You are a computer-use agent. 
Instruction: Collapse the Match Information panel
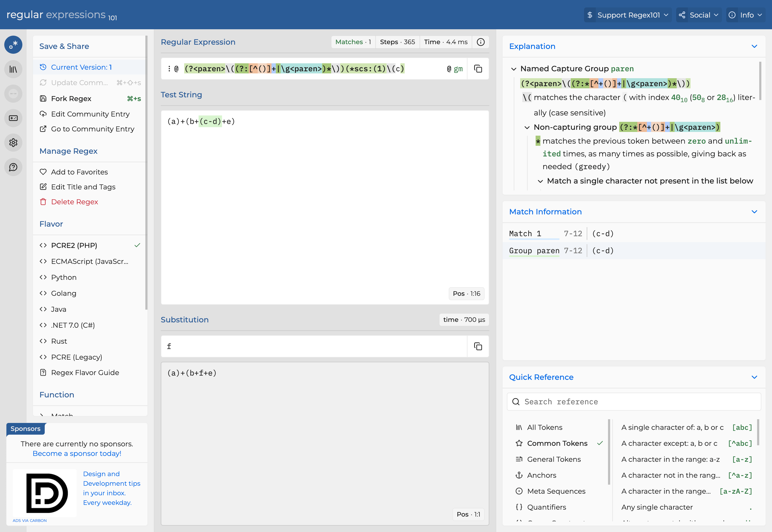tap(754, 212)
